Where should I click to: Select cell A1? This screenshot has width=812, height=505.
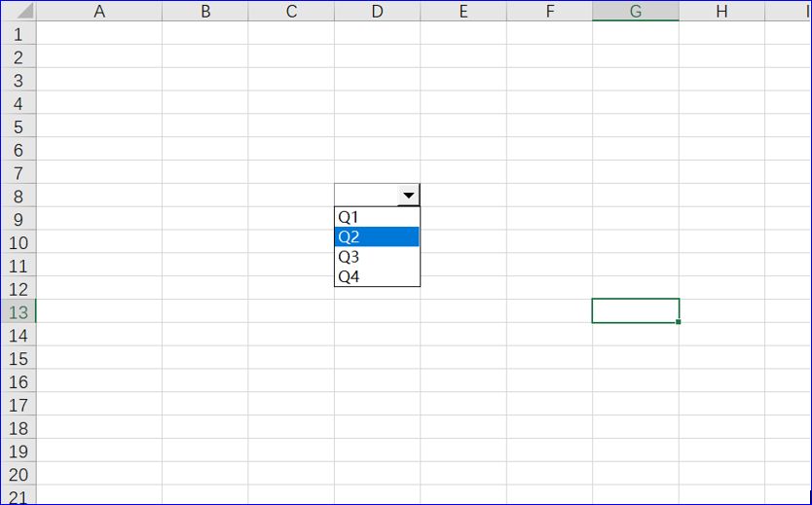pos(99,33)
